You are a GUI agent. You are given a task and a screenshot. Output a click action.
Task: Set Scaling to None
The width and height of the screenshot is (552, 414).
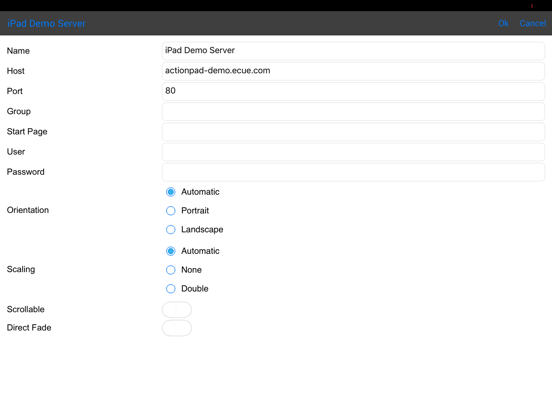point(171,270)
